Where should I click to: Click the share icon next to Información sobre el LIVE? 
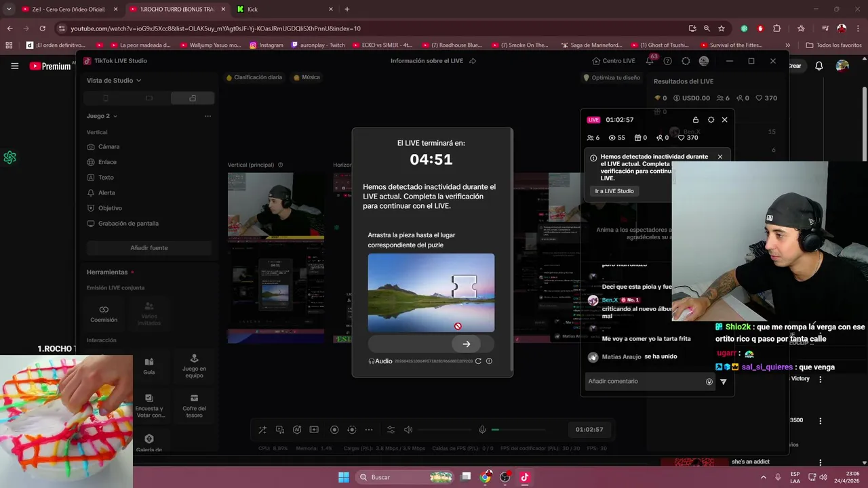473,61
